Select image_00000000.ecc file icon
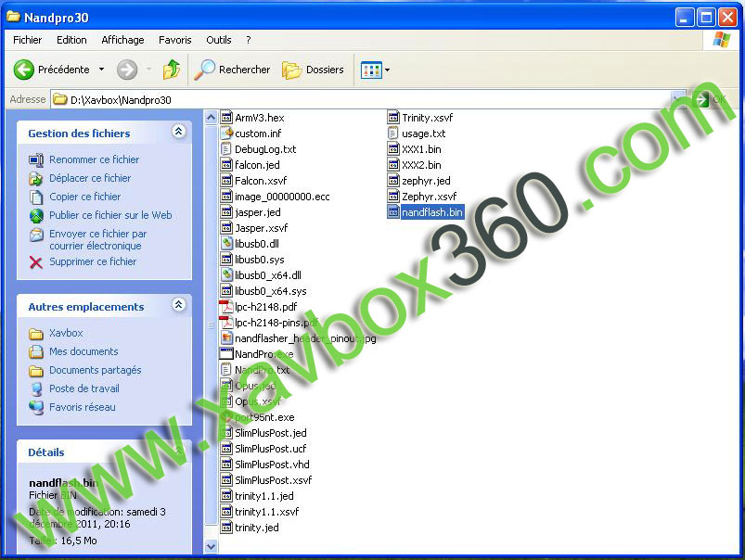 (x=226, y=197)
